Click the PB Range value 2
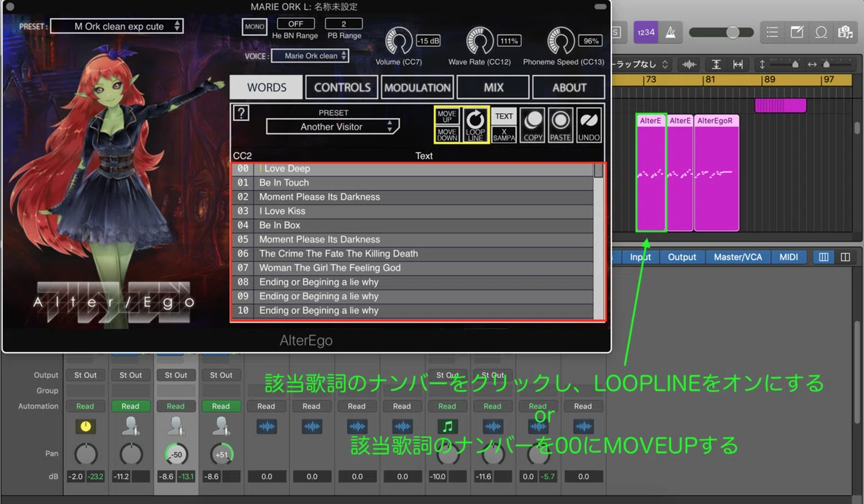 tap(344, 24)
